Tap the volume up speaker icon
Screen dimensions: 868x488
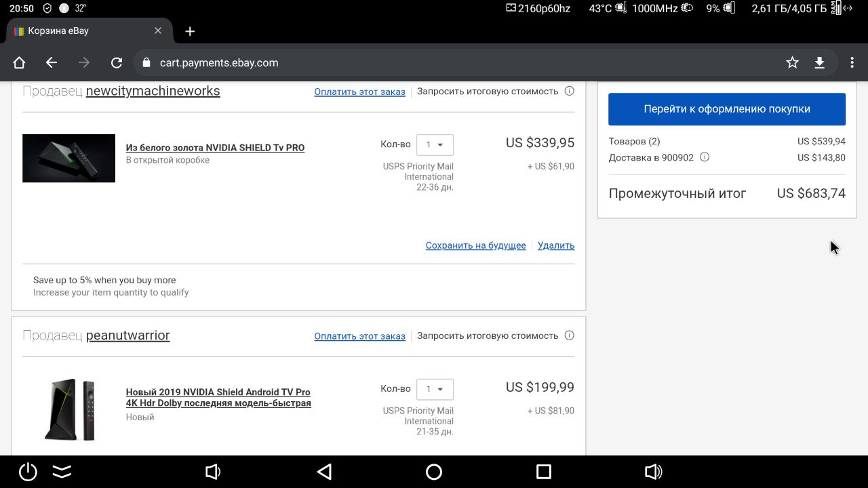pyautogui.click(x=654, y=472)
